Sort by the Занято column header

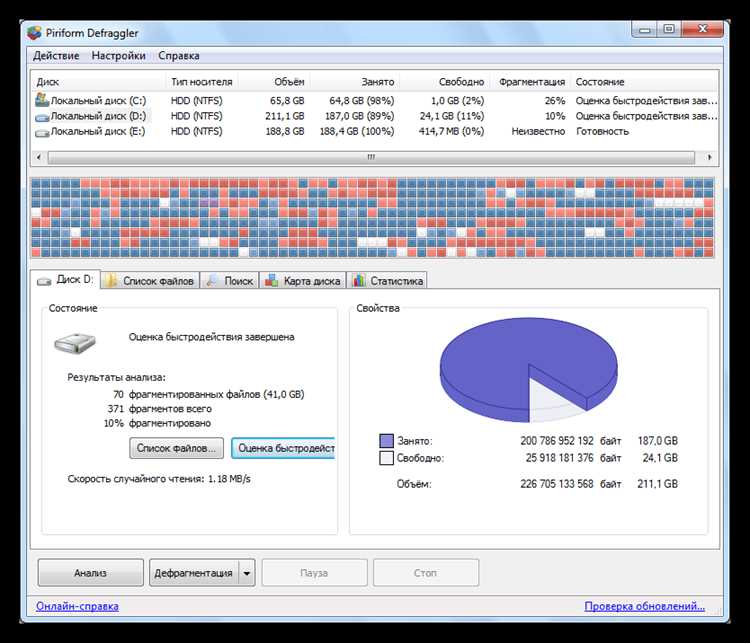pos(354,82)
